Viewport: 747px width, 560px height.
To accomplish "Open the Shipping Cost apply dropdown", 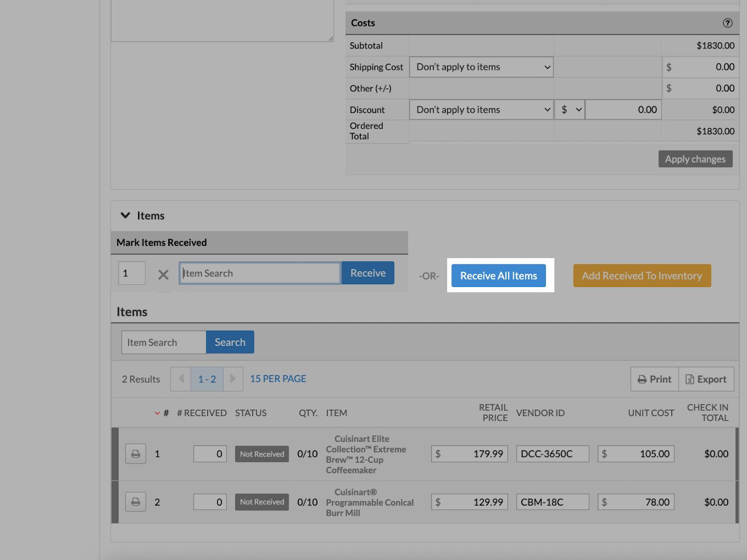I will click(x=480, y=67).
